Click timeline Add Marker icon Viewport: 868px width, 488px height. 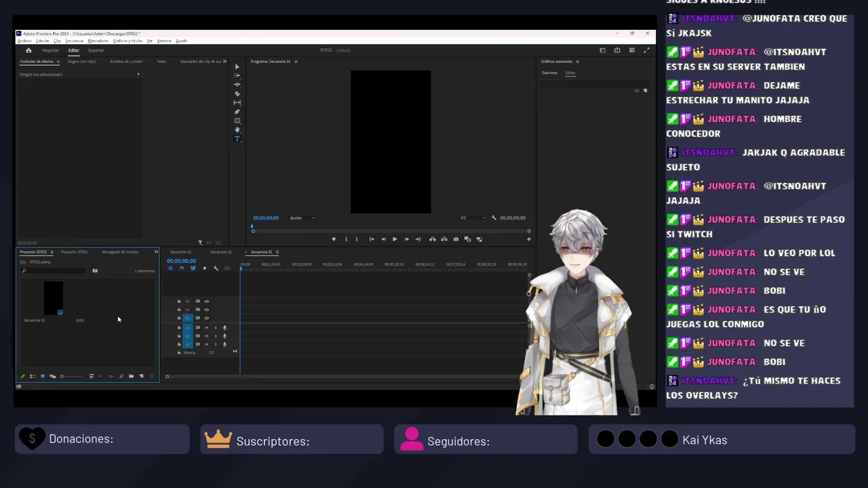pos(205,268)
